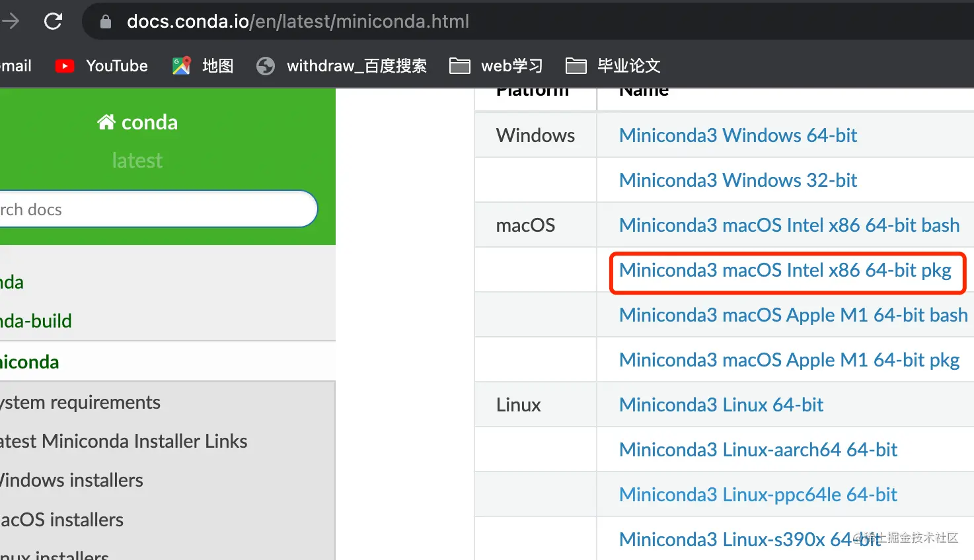Download Miniconda3 Windows 32-bit
The width and height of the screenshot is (974, 560).
click(x=737, y=180)
